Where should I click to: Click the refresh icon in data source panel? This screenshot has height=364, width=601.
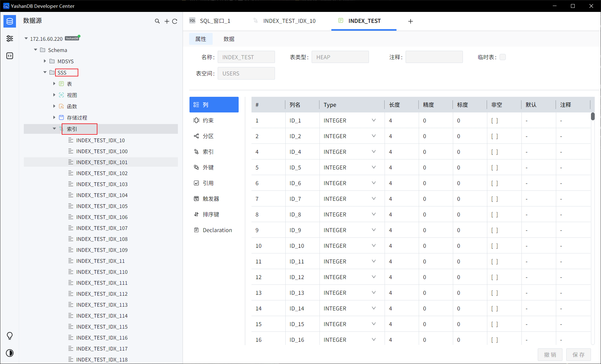(175, 21)
